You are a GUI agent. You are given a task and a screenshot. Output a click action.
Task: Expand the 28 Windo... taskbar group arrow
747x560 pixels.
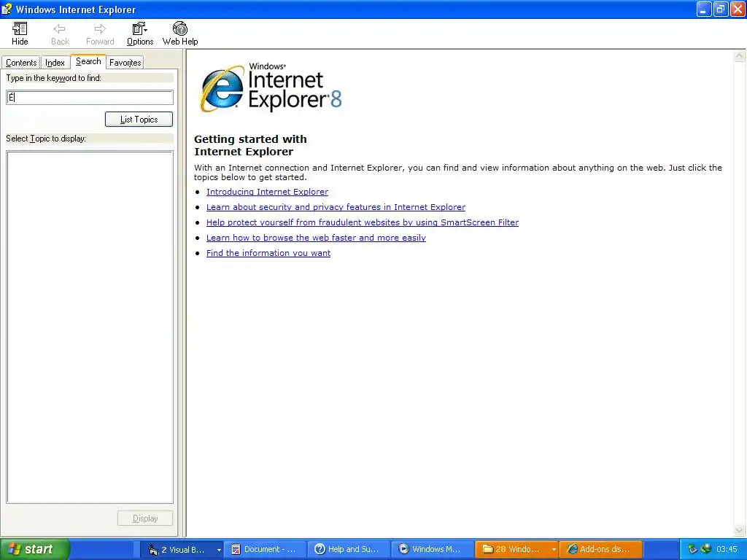[554, 550]
